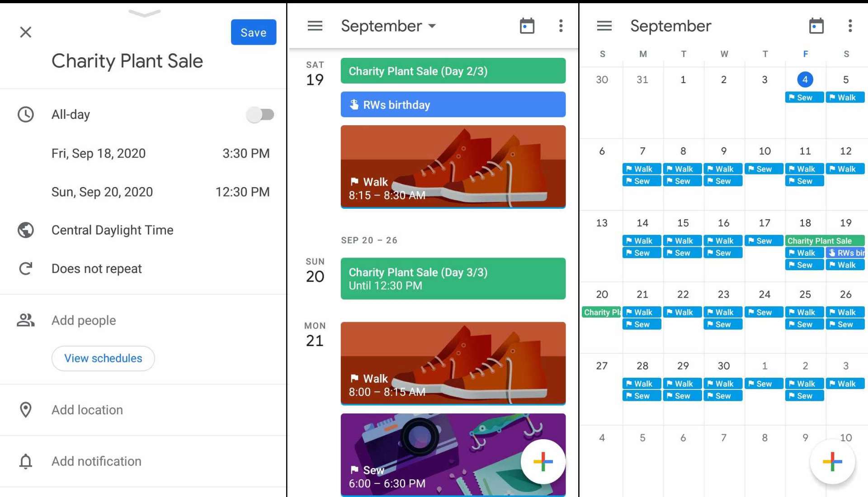The width and height of the screenshot is (868, 497).
Task: Click View schedules link in event editor
Action: [x=103, y=357]
